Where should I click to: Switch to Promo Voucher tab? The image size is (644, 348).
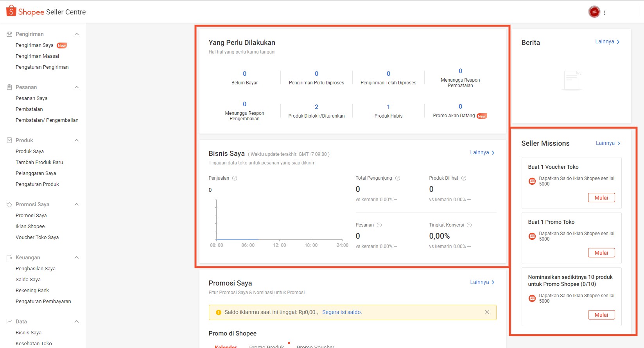[x=316, y=346]
